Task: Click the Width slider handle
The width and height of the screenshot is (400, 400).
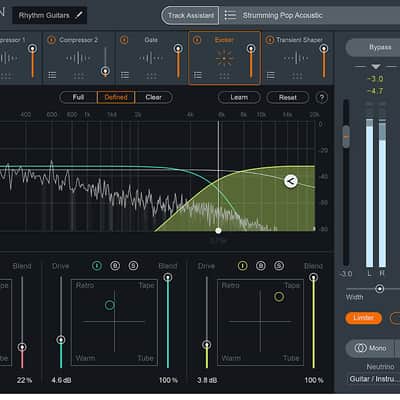Action: [x=379, y=289]
